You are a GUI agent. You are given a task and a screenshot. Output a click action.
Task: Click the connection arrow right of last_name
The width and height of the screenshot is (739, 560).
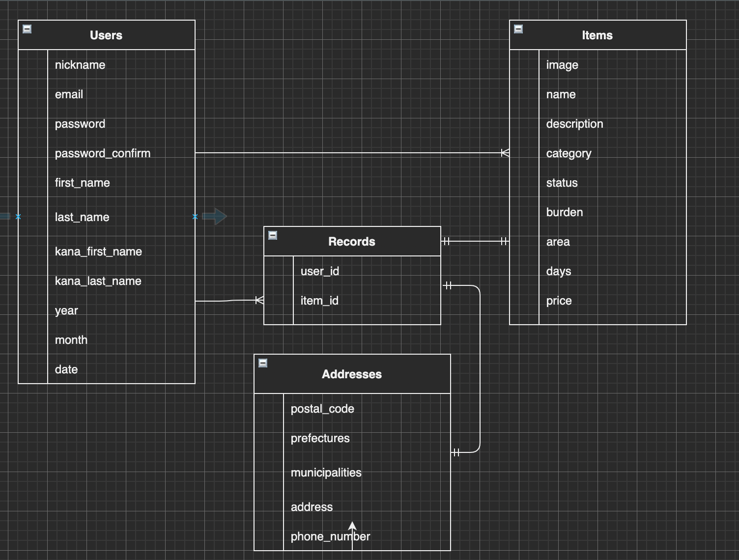(x=215, y=216)
